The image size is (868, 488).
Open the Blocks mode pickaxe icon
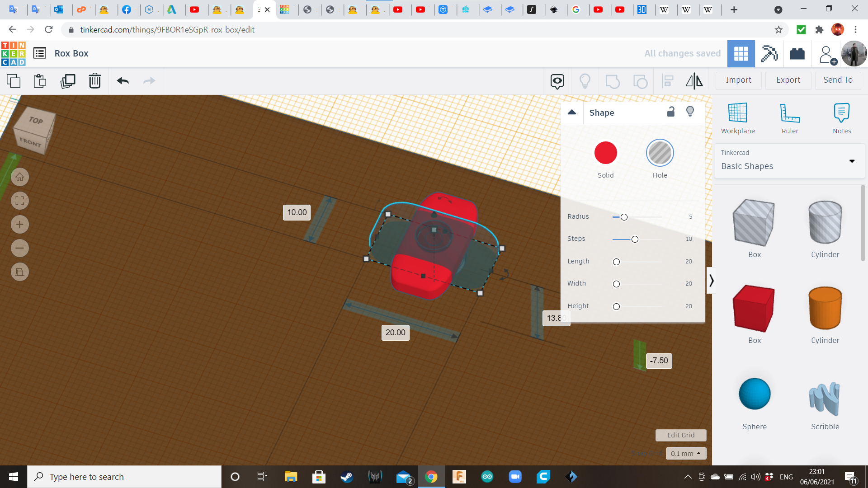[769, 54]
